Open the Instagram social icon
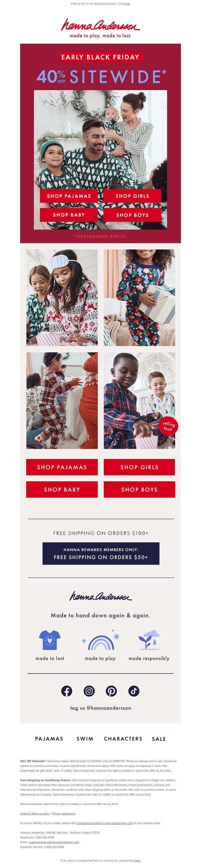201x868 pixels. pyautogui.click(x=89, y=691)
